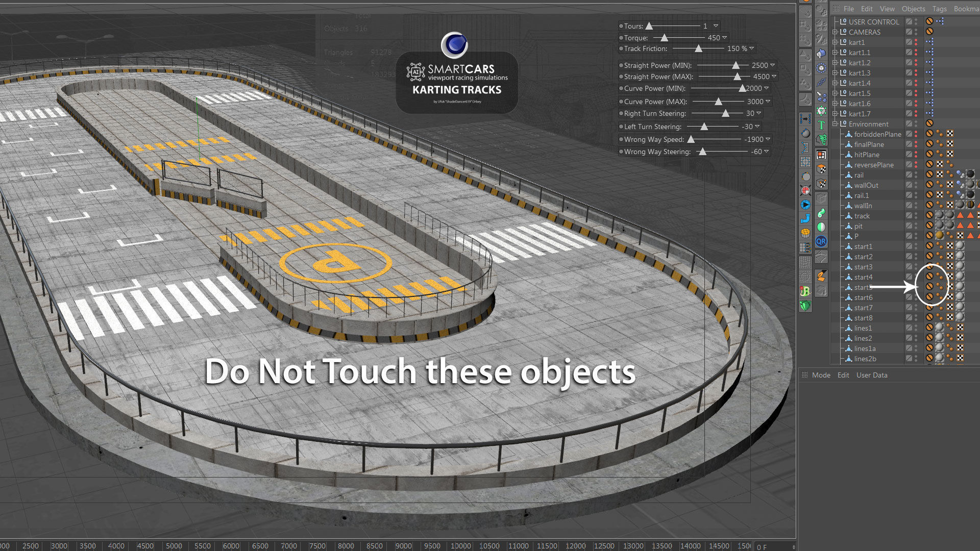Screen dimensions: 980x551
Task: Toggle visibility dots of hitPlane
Action: (916, 154)
